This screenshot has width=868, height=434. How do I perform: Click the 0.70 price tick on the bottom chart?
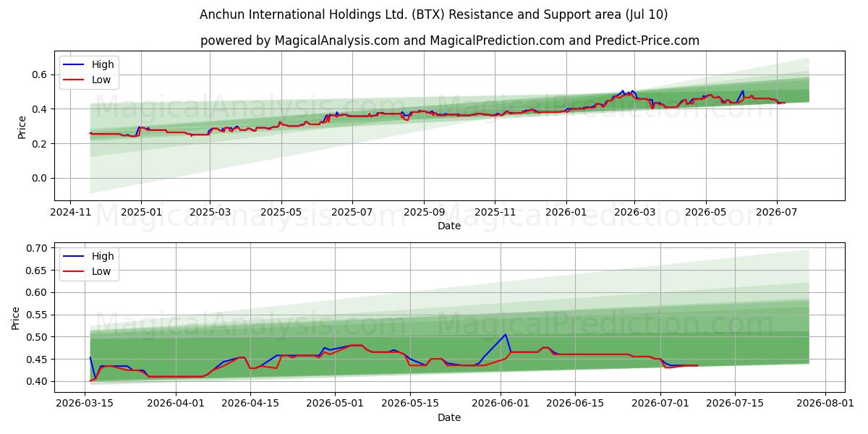click(x=38, y=248)
